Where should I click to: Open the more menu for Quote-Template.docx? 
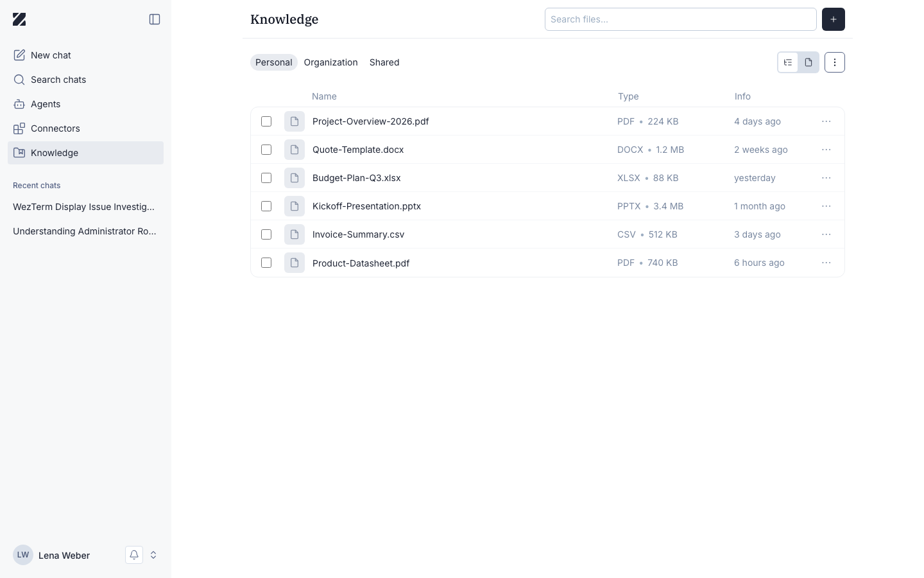click(x=826, y=150)
